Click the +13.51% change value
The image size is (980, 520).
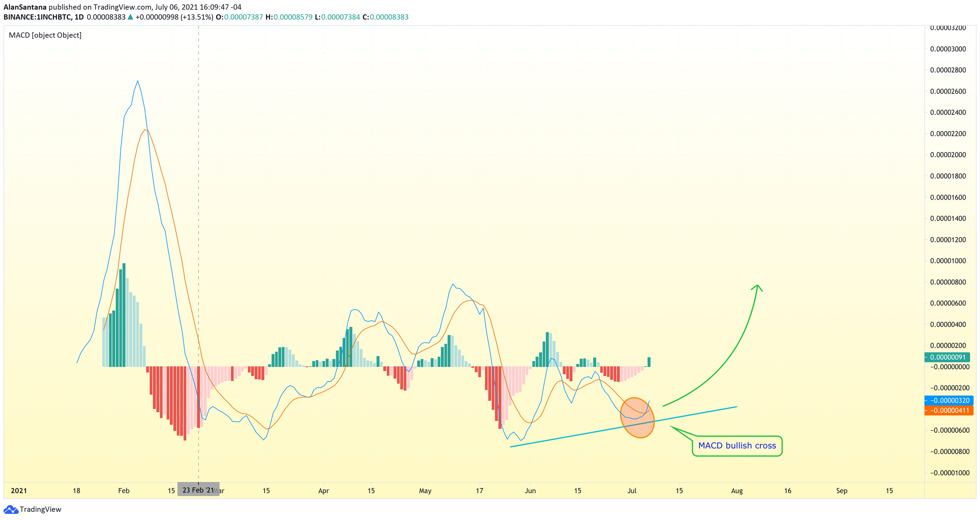point(197,17)
